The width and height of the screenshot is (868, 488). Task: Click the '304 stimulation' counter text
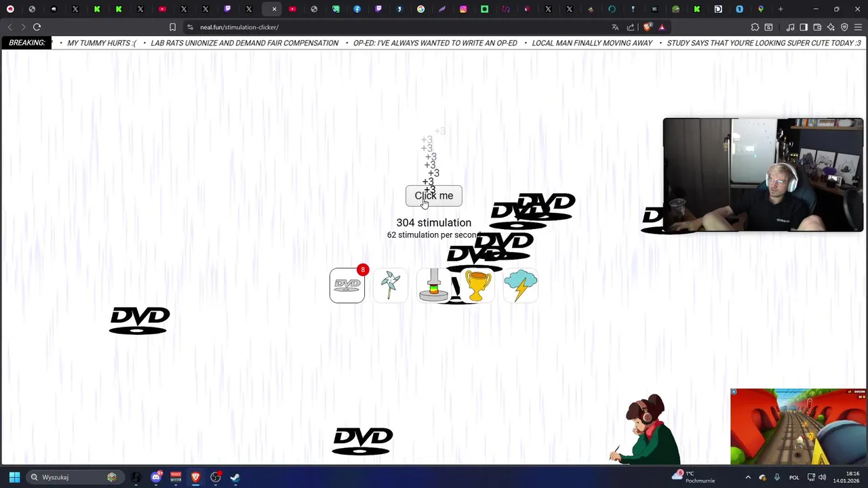[434, 223]
